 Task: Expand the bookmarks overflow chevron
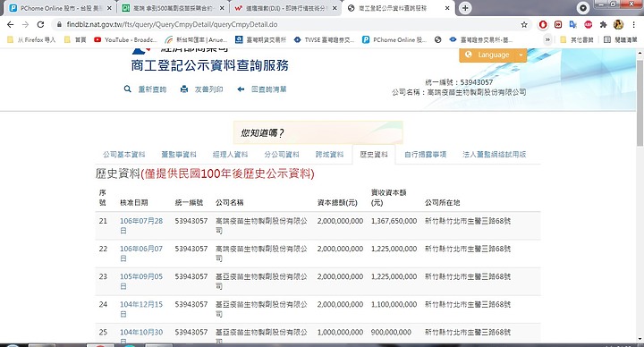pos(547,40)
